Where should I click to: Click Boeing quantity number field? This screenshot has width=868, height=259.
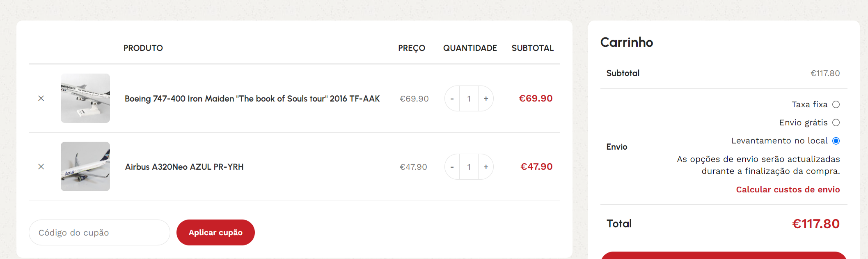(469, 99)
